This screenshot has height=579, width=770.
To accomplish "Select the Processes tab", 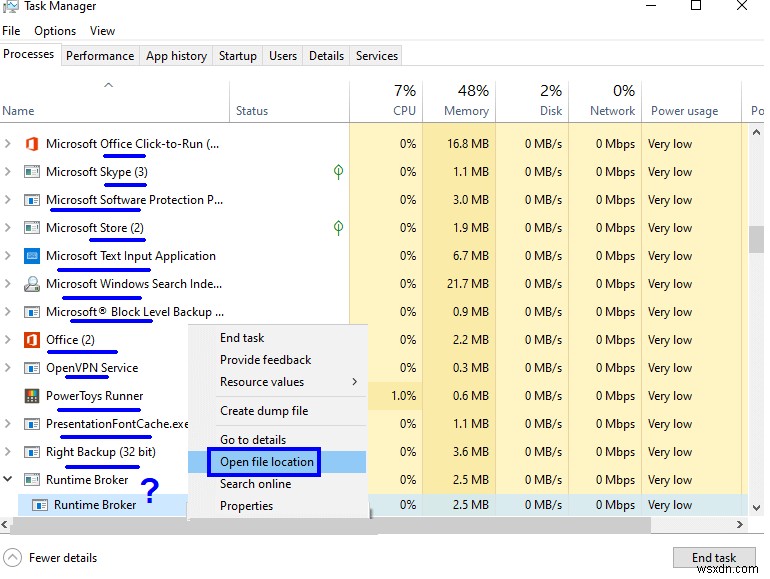I will (29, 54).
